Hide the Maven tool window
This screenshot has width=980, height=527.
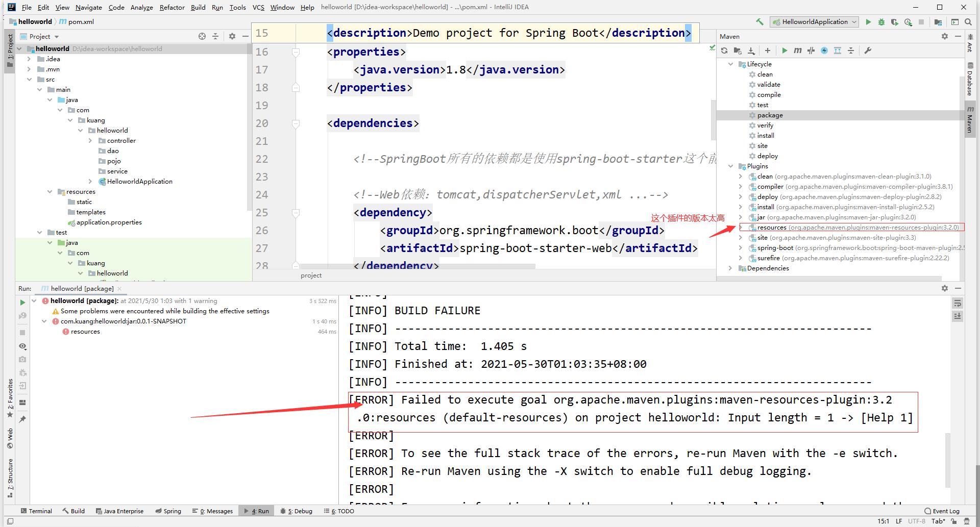pyautogui.click(x=958, y=36)
